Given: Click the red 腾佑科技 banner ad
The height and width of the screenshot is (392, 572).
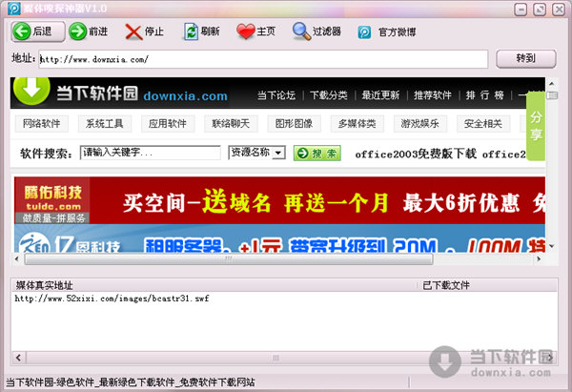Looking at the screenshot, I should coord(279,200).
